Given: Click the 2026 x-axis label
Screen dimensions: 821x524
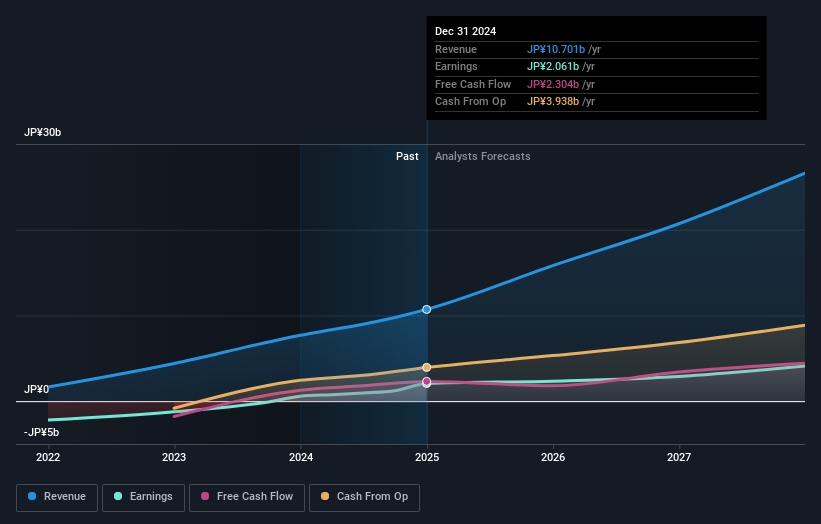Looking at the screenshot, I should pyautogui.click(x=553, y=457).
